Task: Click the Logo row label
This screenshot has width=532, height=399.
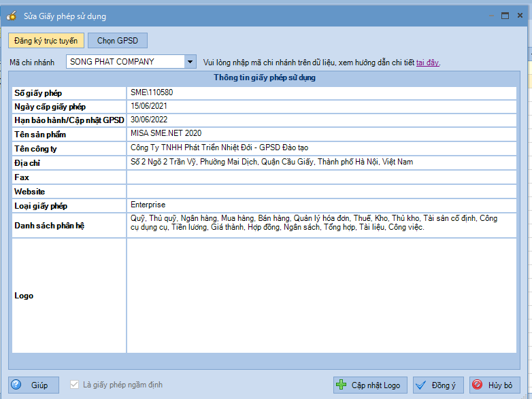Action: click(x=24, y=296)
